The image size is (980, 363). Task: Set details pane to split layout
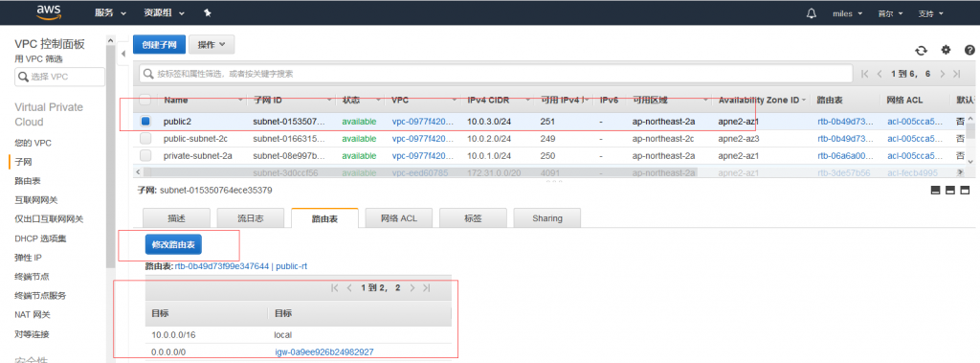950,191
